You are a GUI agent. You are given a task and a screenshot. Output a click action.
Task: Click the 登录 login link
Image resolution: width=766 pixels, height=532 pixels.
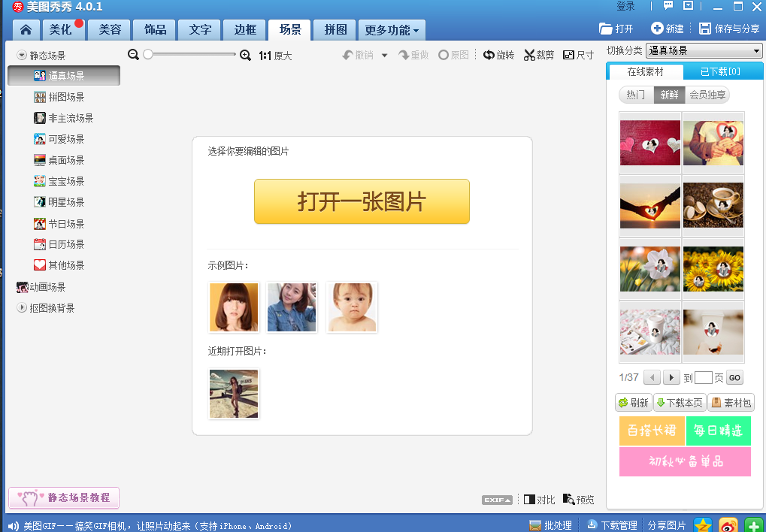[625, 6]
